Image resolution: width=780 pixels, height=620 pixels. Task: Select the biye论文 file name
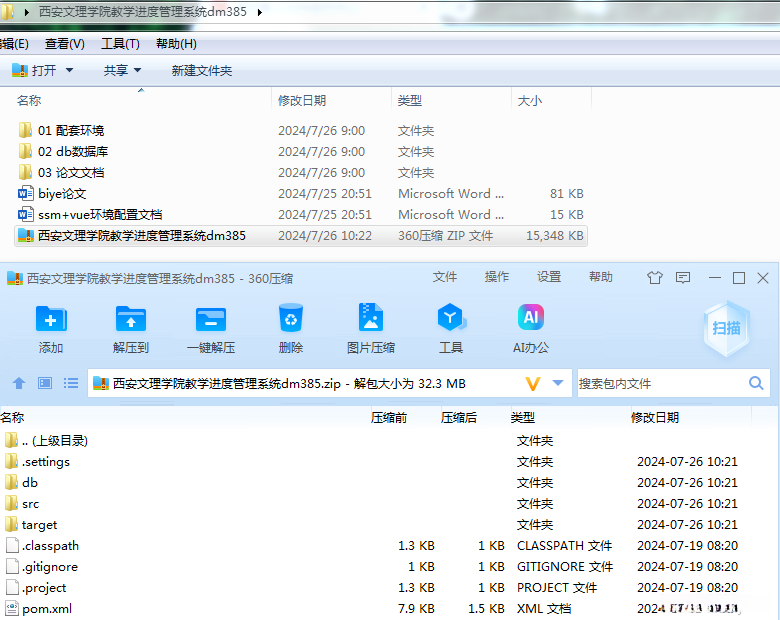click(62, 194)
